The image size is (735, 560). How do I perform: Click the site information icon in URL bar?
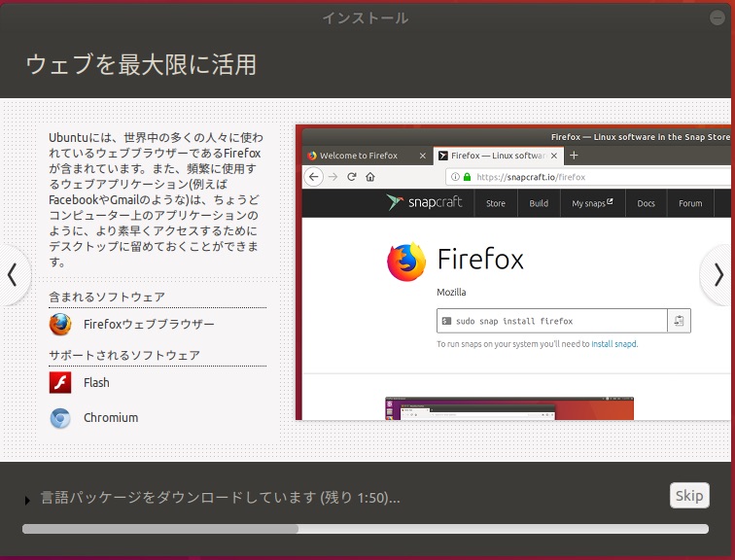click(455, 177)
